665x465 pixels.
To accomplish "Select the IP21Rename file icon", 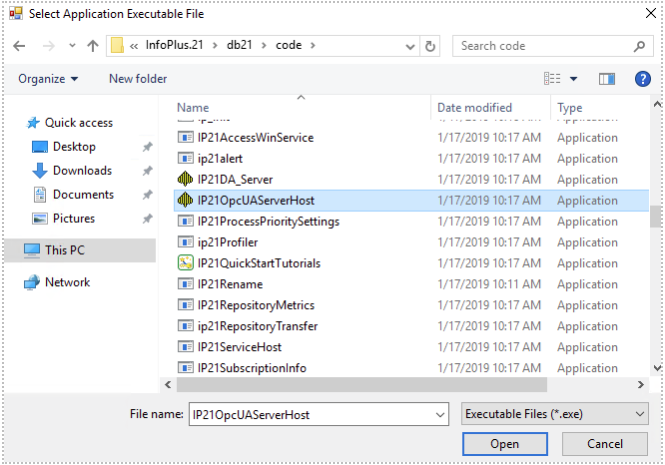I will click(x=185, y=284).
